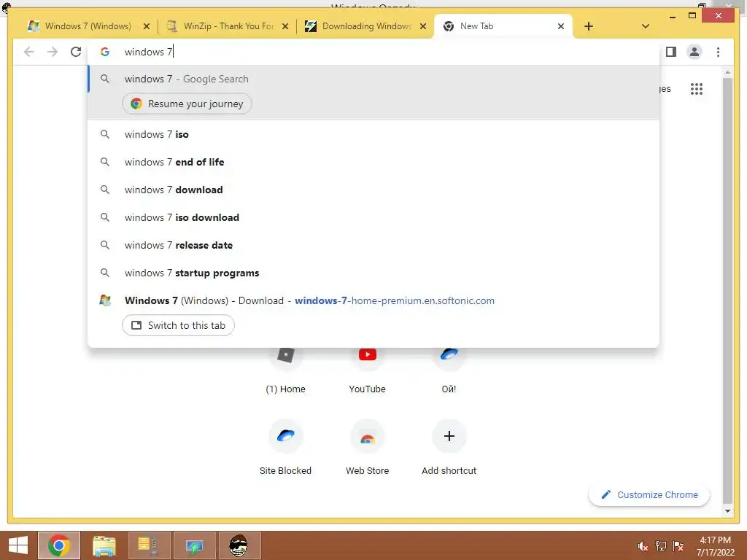The height and width of the screenshot is (560, 747).
Task: Toggle the side panel icon
Action: pyautogui.click(x=671, y=52)
